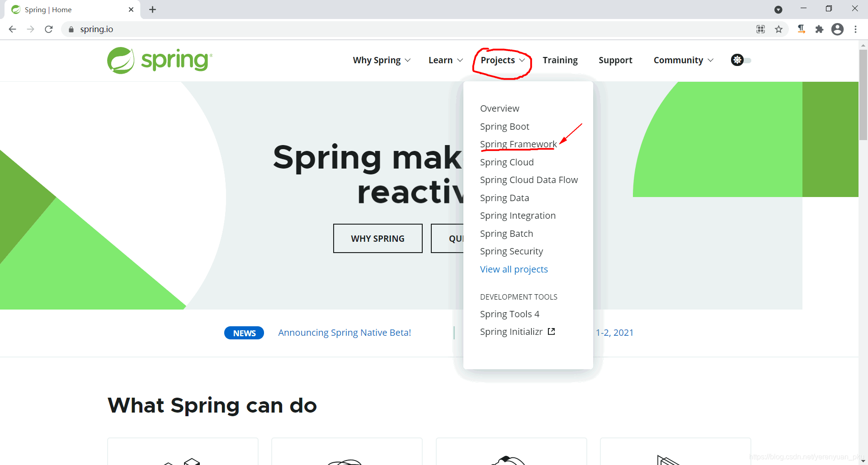Click the external link icon beside Spring Initializr
Screen dimensions: 868x465
552,332
